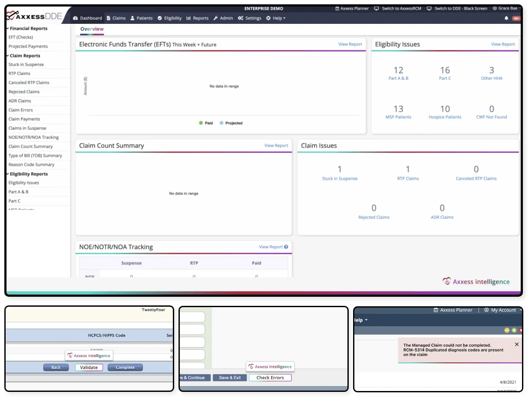532x401 pixels.
Task: Open the Help dropdown in the navigation bar
Action: tap(276, 18)
